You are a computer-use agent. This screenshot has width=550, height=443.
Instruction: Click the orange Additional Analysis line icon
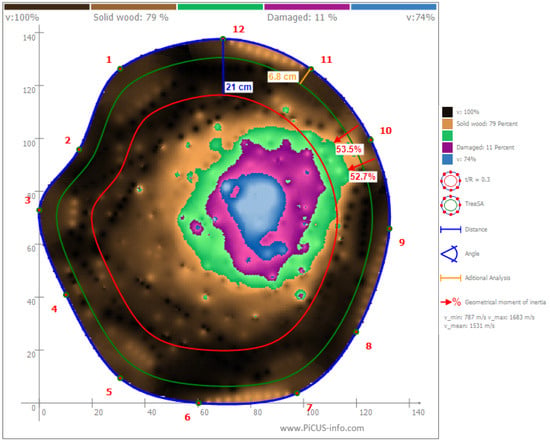click(450, 278)
